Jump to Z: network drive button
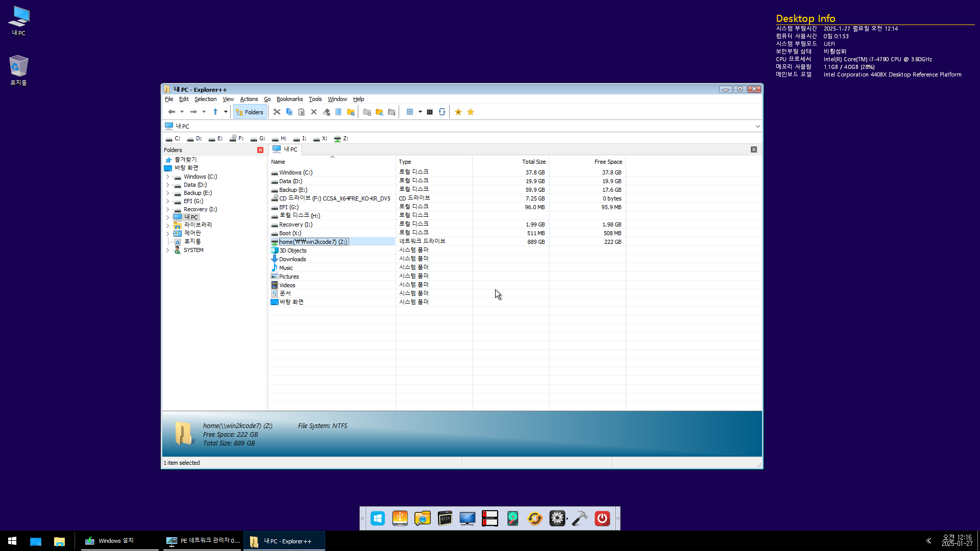980x551 pixels. [341, 138]
